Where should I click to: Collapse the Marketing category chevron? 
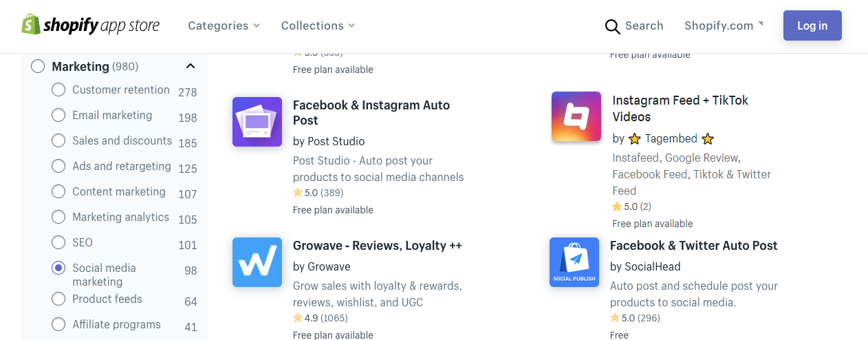(x=191, y=67)
